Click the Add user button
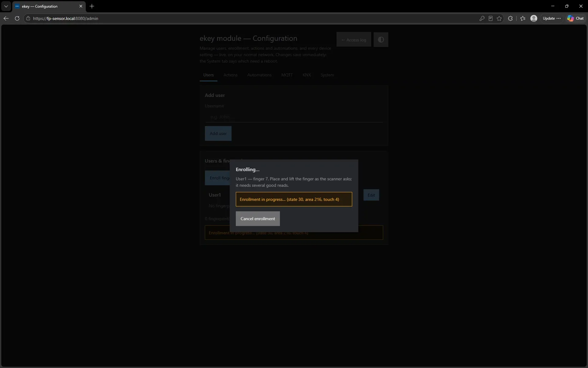The height and width of the screenshot is (368, 588). pyautogui.click(x=218, y=133)
